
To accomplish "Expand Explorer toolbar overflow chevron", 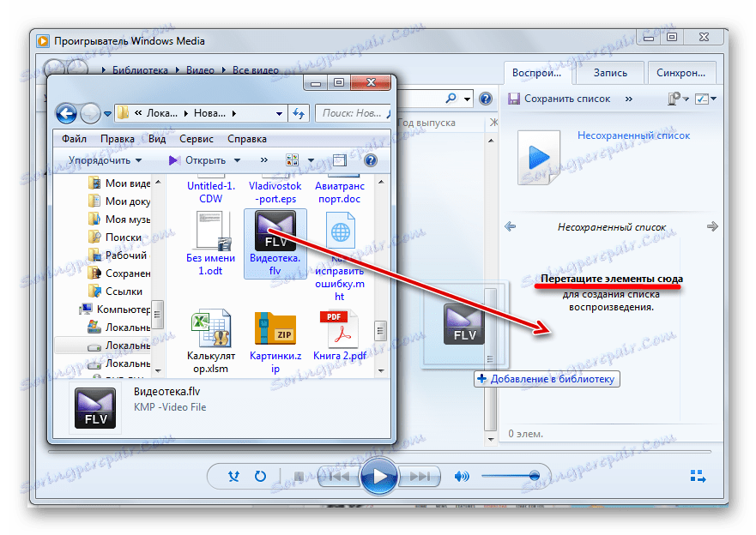I will pos(263,160).
